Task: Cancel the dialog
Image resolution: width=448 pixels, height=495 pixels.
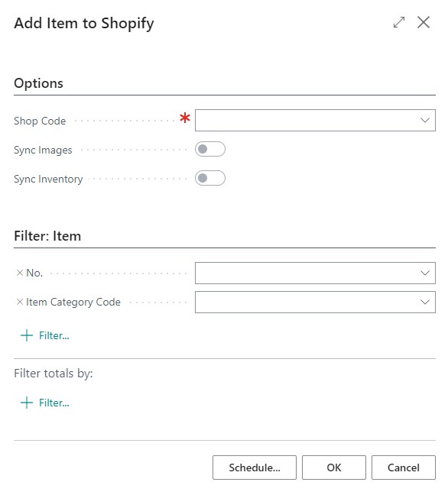Action: tap(404, 467)
